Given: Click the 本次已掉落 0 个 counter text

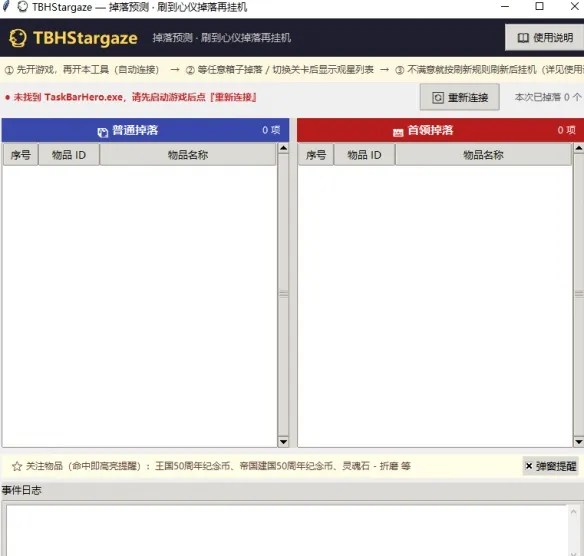Looking at the screenshot, I should pos(548,97).
